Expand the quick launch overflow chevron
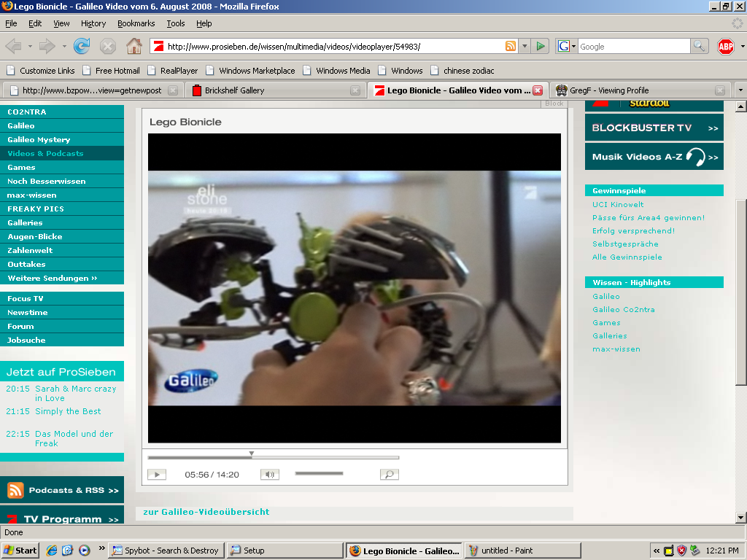Screen dimensions: 747x560 [x=101, y=548]
